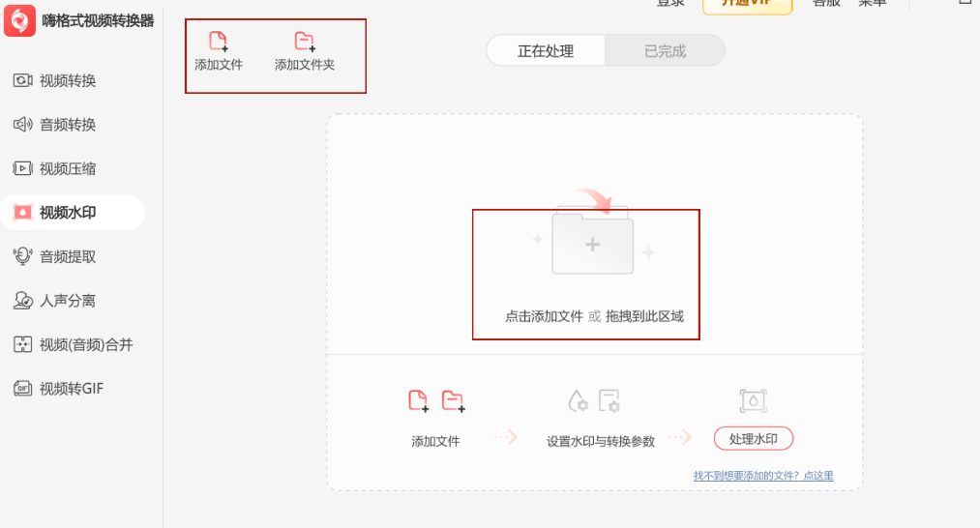Click the 开通VIP button at the top
The width and height of the screenshot is (980, 528).
[x=748, y=5]
